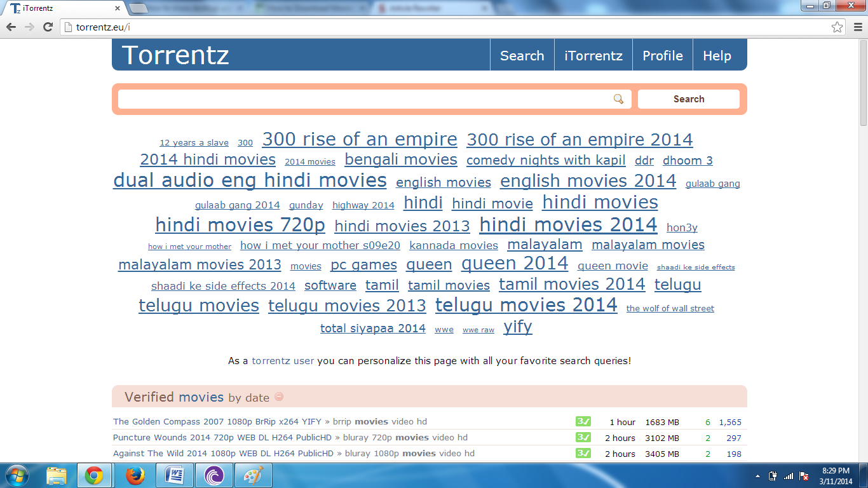Open 'comedy nights with kapil' tag
Image resolution: width=868 pixels, height=488 pixels.
coord(546,160)
